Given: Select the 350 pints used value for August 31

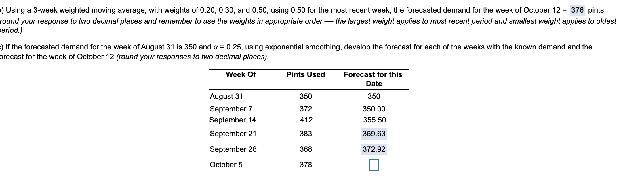Looking at the screenshot, I should (306, 96).
